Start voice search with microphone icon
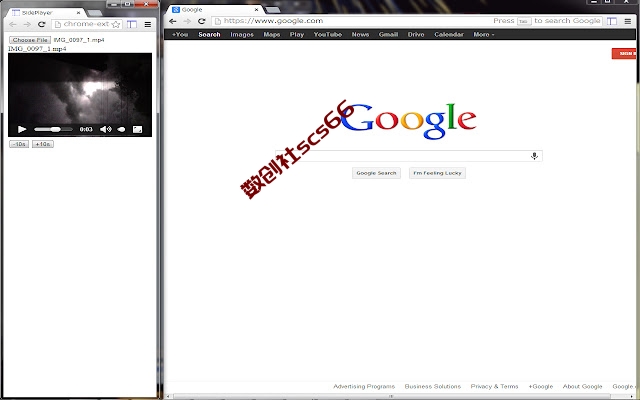 [534, 156]
